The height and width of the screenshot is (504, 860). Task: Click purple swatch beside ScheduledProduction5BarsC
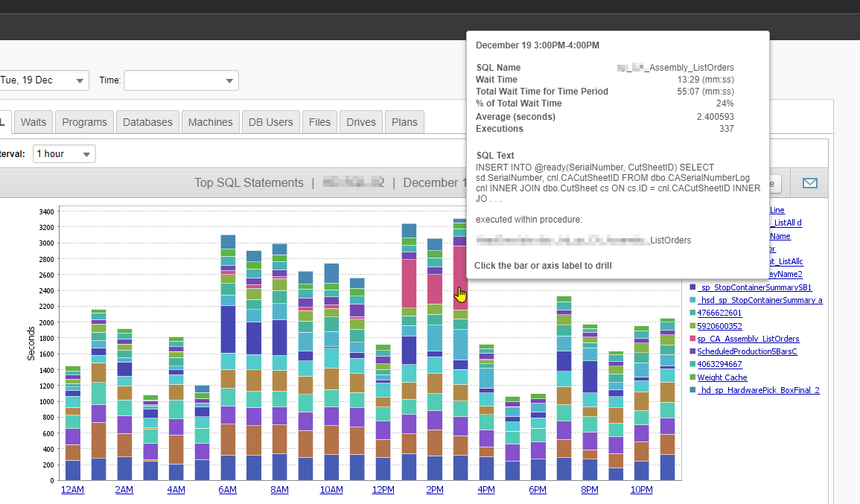692,351
